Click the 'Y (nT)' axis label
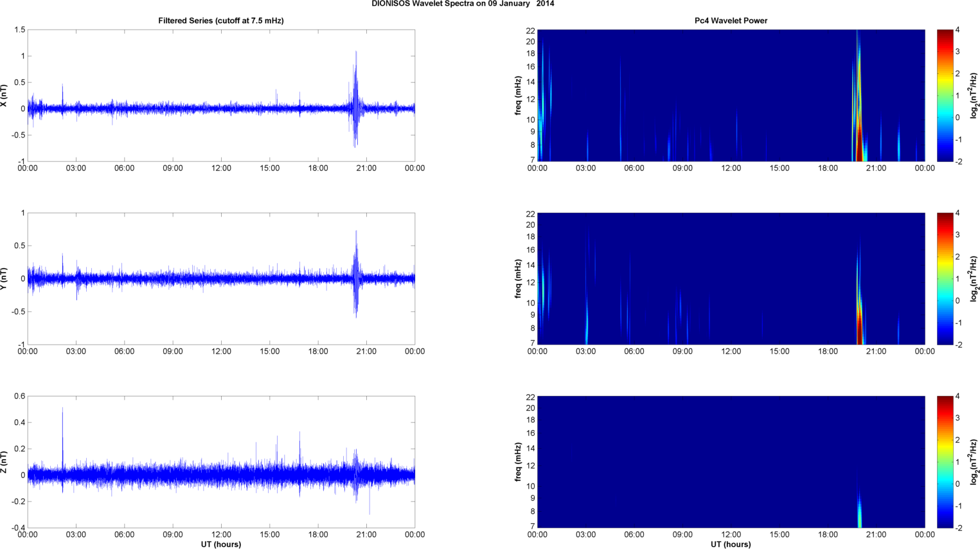The height and width of the screenshot is (549, 980). tap(4, 279)
